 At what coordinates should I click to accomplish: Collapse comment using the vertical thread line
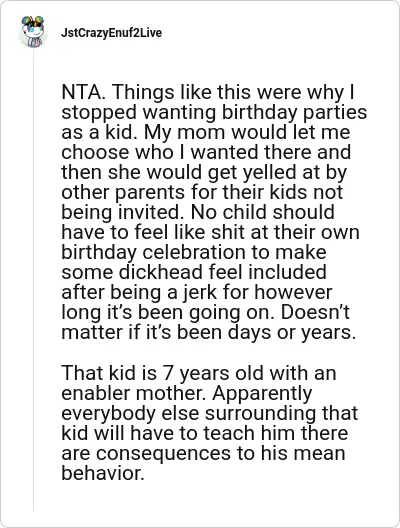coord(33,279)
